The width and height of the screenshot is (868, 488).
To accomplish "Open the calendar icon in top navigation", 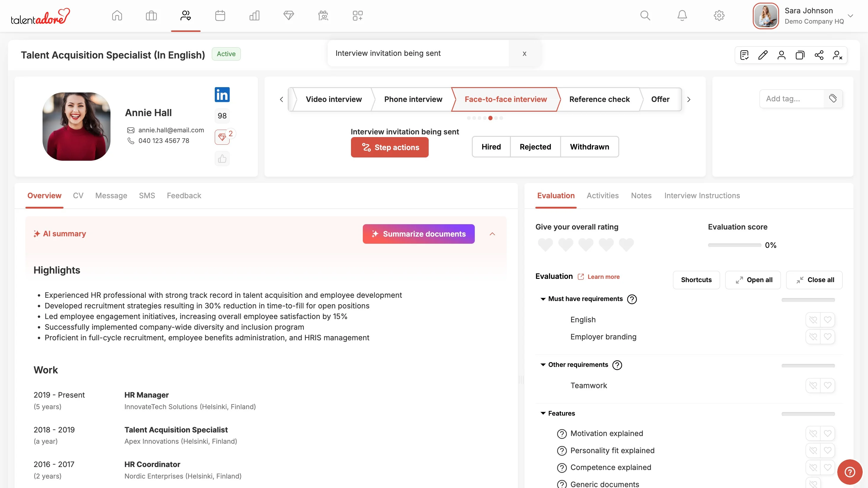I will coord(220,15).
